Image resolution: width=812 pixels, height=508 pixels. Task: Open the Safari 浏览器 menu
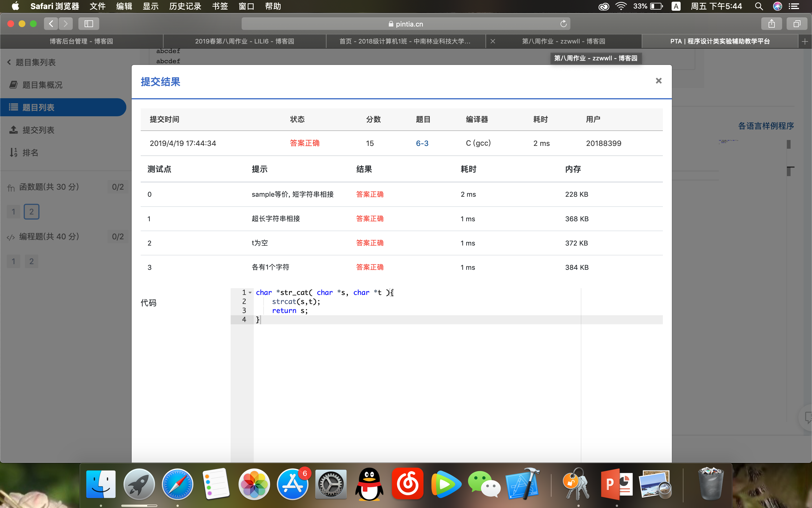(55, 6)
